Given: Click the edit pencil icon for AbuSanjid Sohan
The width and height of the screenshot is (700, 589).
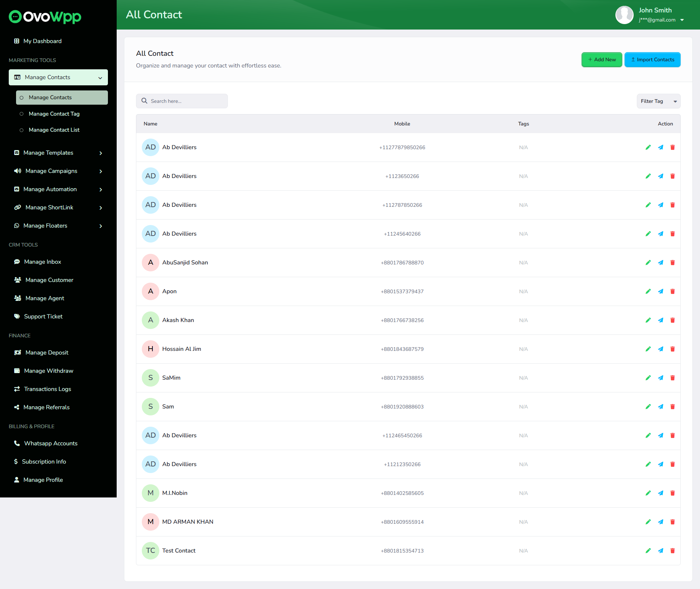Looking at the screenshot, I should [648, 263].
